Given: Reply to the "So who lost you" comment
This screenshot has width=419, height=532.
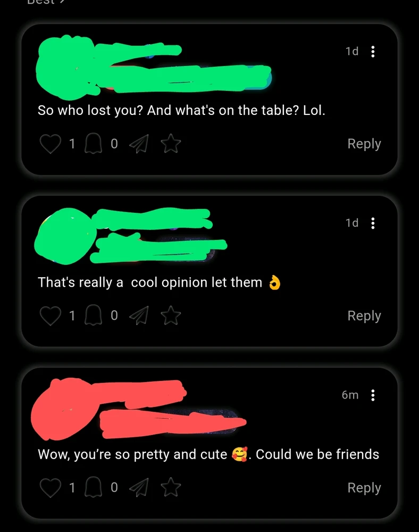Looking at the screenshot, I should pyautogui.click(x=364, y=144).
